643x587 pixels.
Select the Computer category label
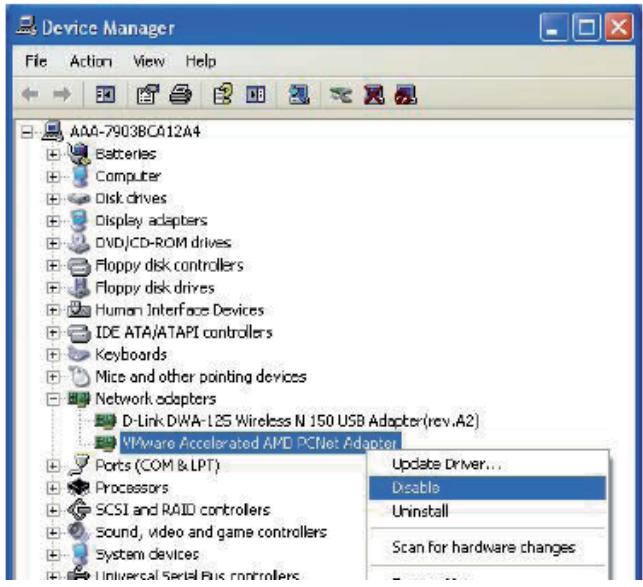(x=128, y=176)
